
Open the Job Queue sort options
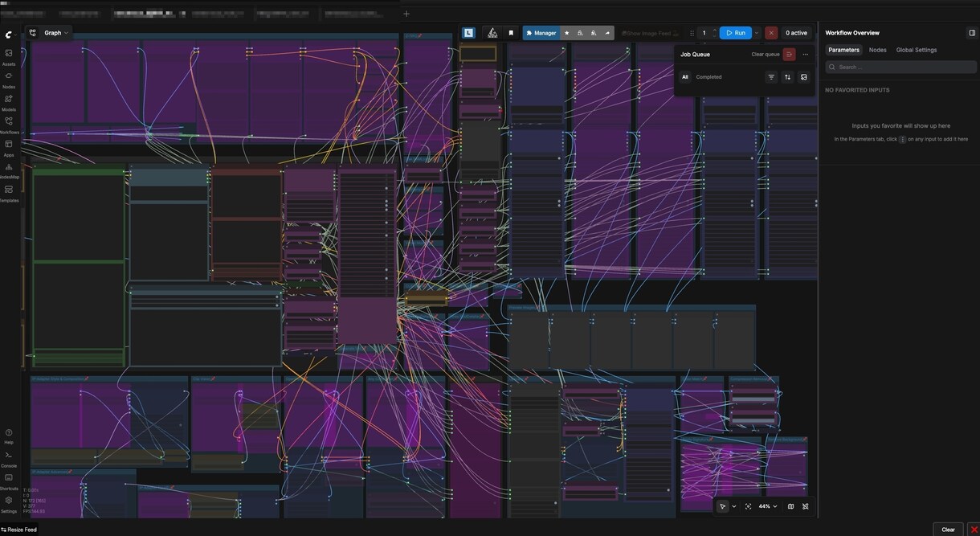click(787, 77)
